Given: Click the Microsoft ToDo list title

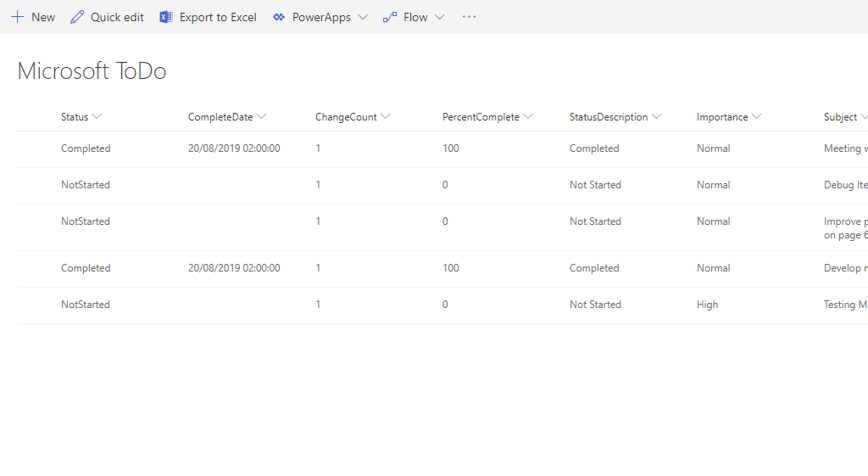Looking at the screenshot, I should [92, 71].
